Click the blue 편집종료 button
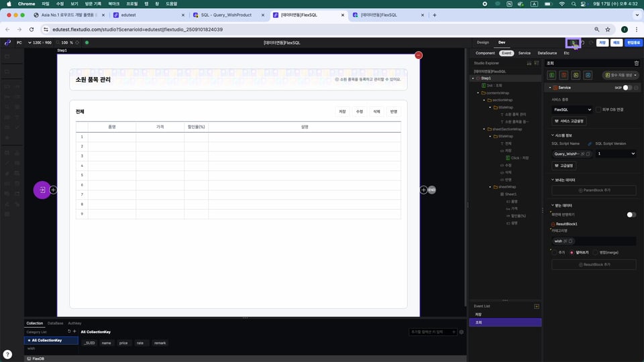 633,43
